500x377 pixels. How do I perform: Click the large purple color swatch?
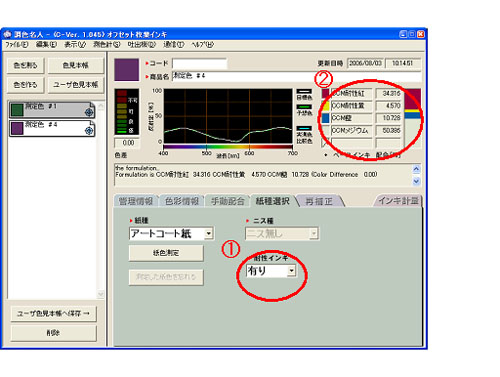pyautogui.click(x=127, y=70)
